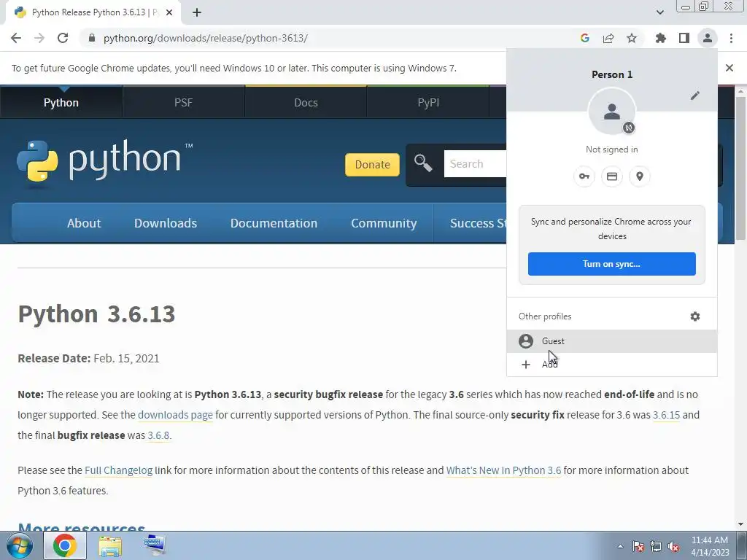Click the python logo
Screen dimensions: 747x560
point(105,161)
